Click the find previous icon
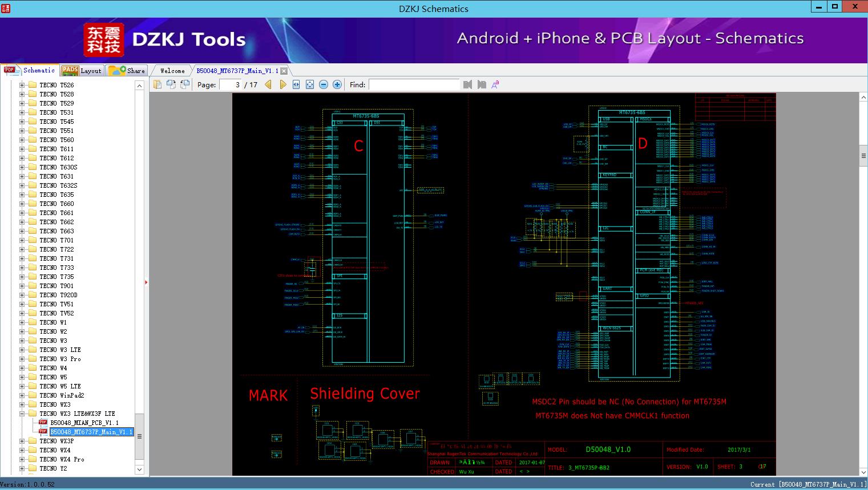 click(x=468, y=84)
